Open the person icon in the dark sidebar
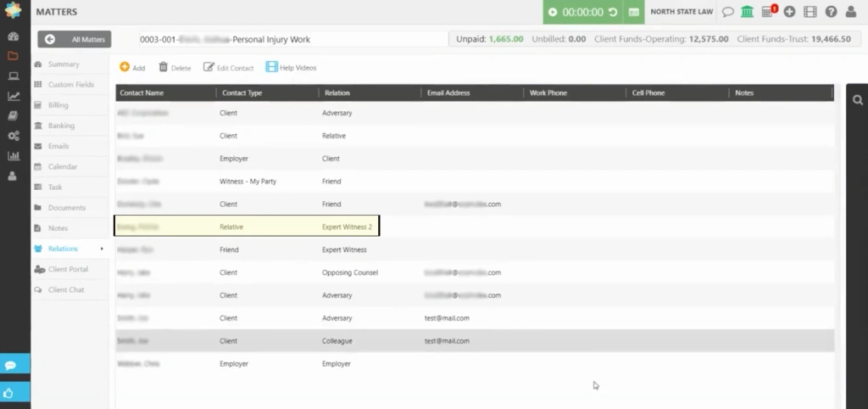This screenshot has width=868, height=409. click(x=12, y=176)
